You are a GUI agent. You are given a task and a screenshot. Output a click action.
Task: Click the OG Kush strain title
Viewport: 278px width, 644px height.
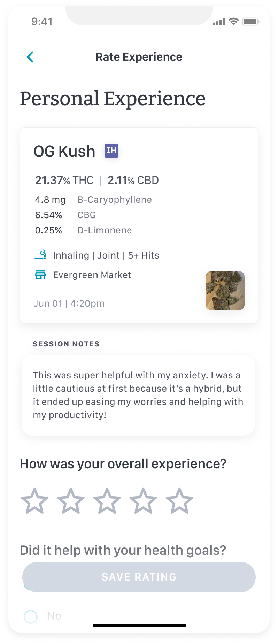point(64,151)
